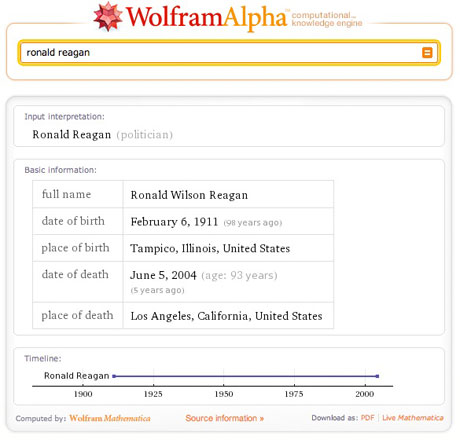Click the Basic information heading

60,170
